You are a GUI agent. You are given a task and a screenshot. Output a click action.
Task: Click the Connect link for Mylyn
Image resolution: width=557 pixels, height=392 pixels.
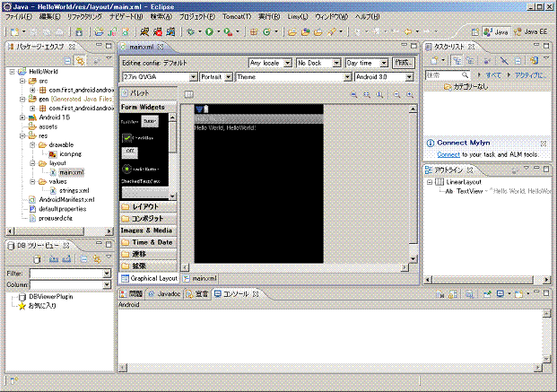[x=448, y=154]
